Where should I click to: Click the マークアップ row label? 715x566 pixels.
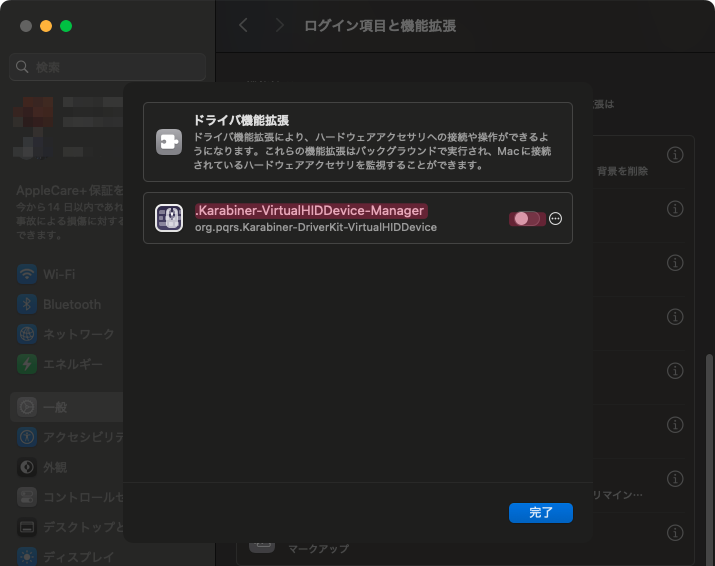pyautogui.click(x=318, y=548)
